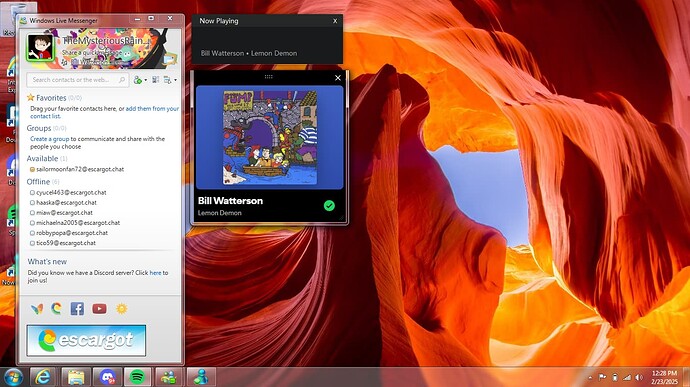This screenshot has height=387, width=690.
Task: Click the Action Center flag icon
Action: (x=602, y=377)
